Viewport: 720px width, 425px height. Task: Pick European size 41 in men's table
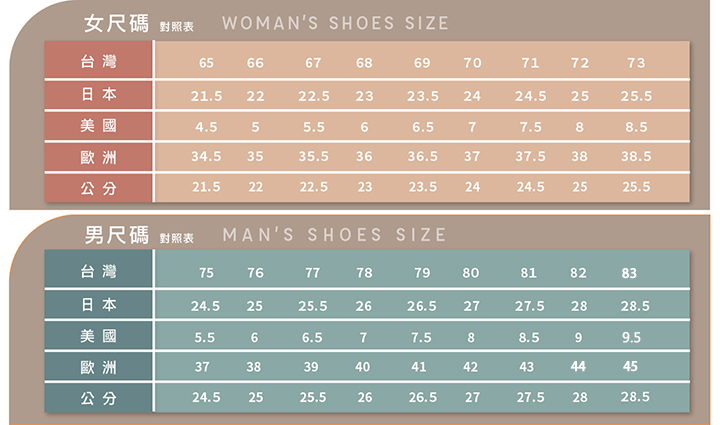click(421, 366)
